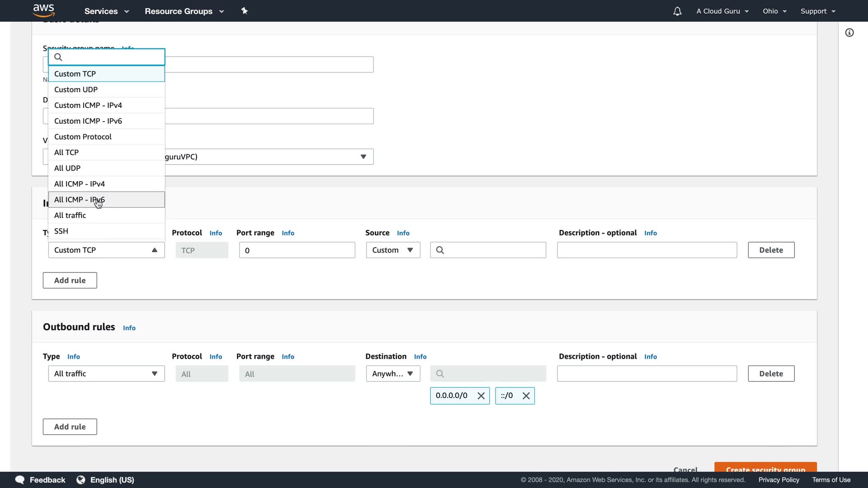Click the info circle icon at right edge
Viewport: 868px width, 488px height.
849,33
